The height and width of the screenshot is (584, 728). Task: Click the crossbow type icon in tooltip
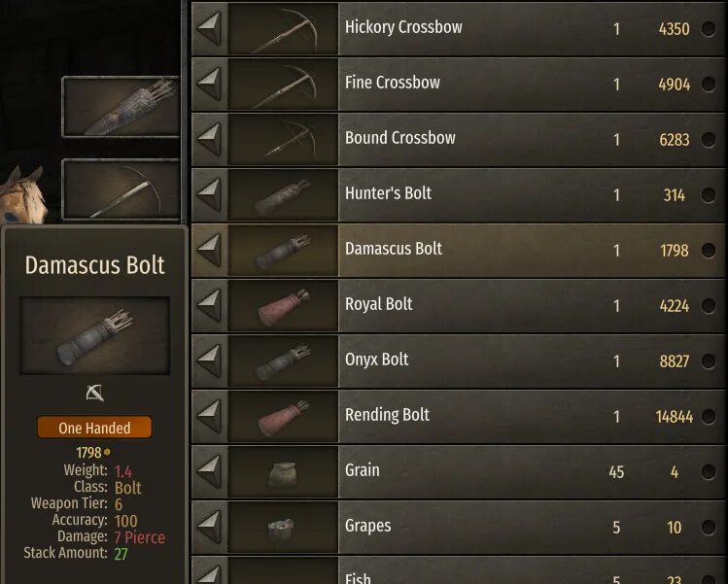[94, 393]
